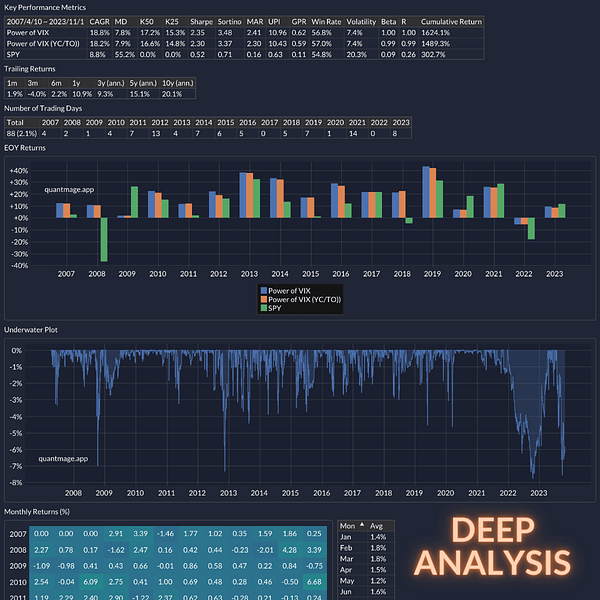The image size is (600, 600).
Task: Click the 2021 header in trading days table
Action: (x=357, y=122)
